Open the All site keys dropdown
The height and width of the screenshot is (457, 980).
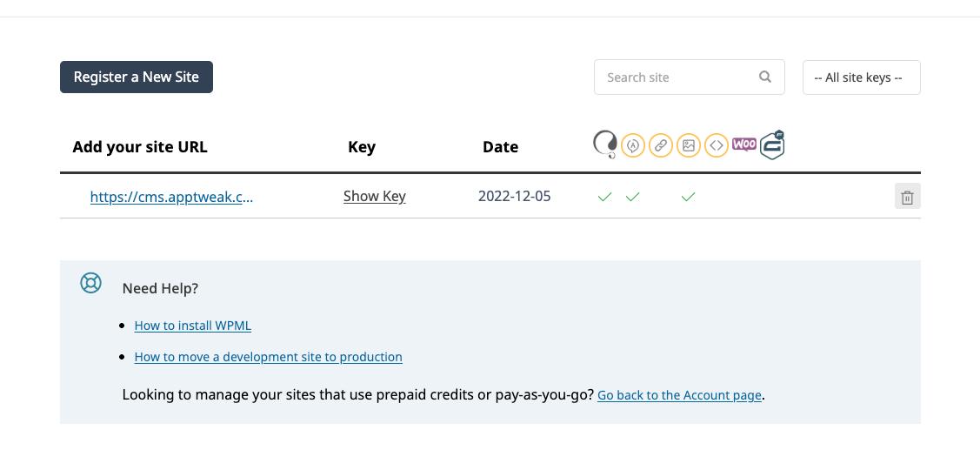point(861,77)
